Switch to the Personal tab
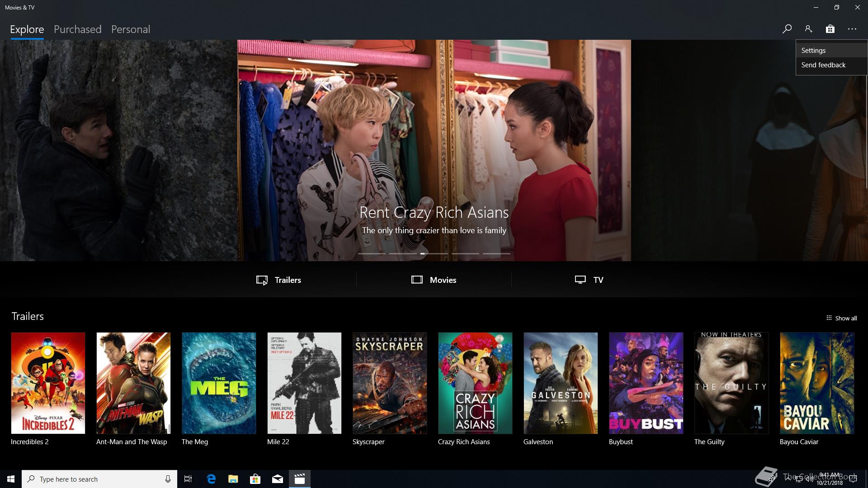Image resolution: width=868 pixels, height=488 pixels. (131, 29)
